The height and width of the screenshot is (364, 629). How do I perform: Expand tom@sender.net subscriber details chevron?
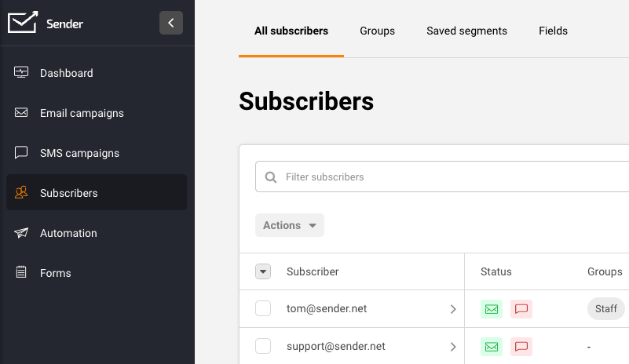pos(453,309)
